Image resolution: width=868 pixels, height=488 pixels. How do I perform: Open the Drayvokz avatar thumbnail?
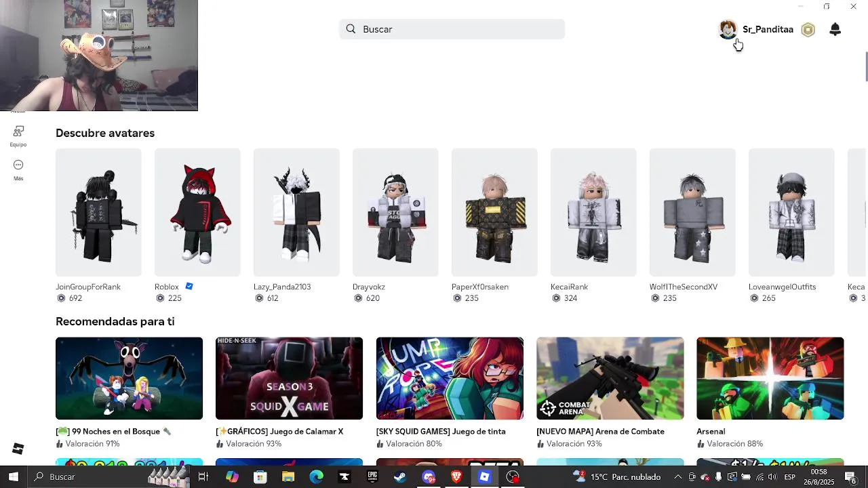(x=395, y=212)
